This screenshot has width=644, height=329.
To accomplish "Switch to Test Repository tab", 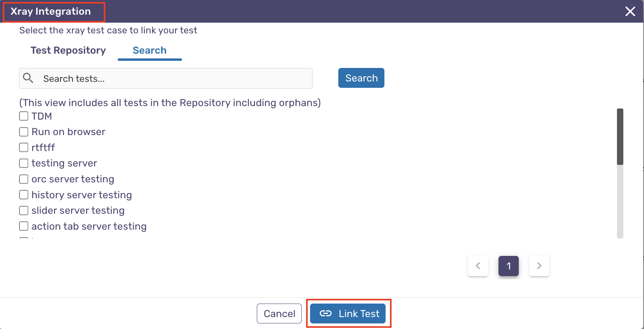I will click(x=68, y=50).
